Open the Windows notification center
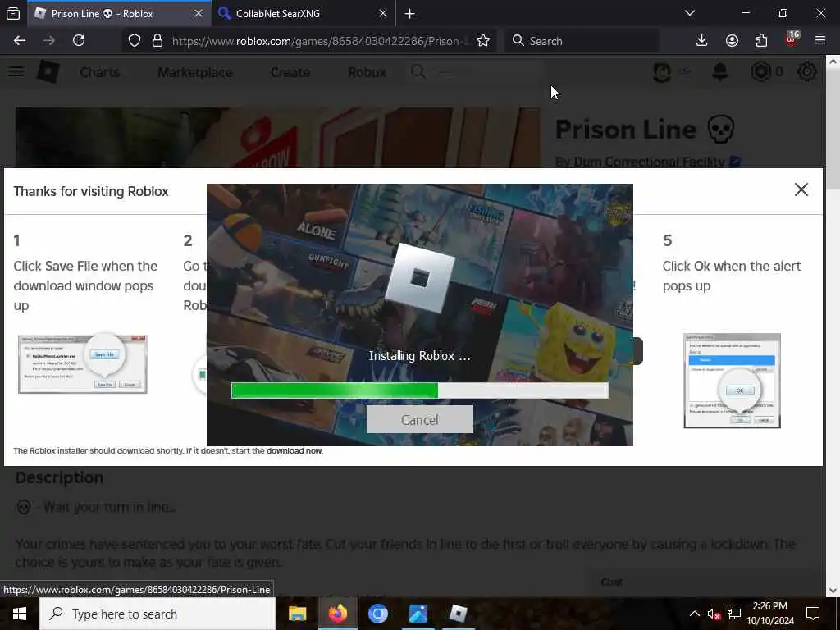The height and width of the screenshot is (630, 840). [813, 614]
